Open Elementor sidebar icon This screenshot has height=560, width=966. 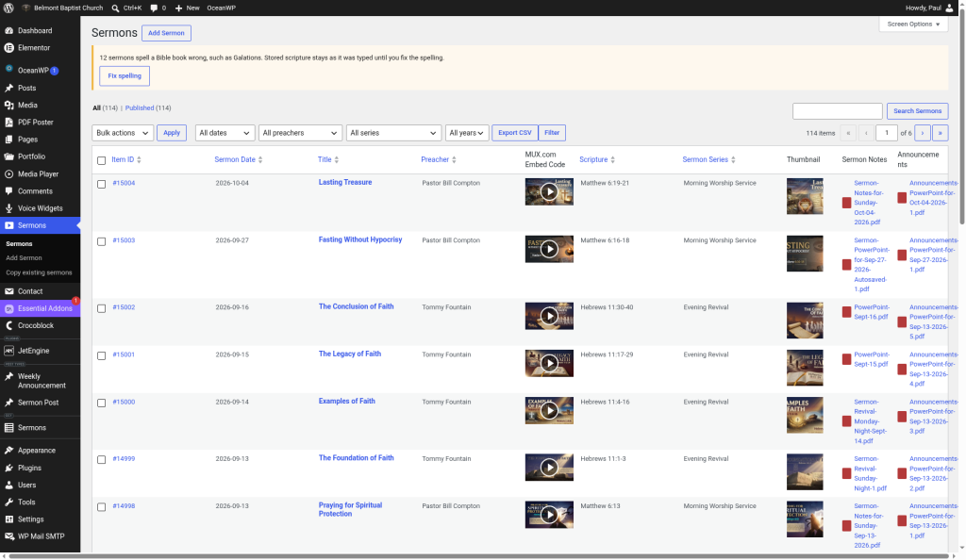point(9,48)
